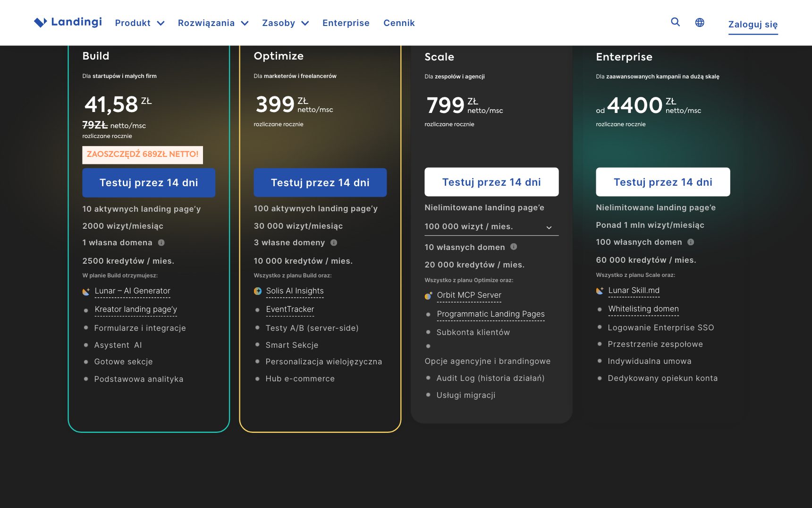Click the '399' Optimize price
The image size is (812, 508).
coord(275,104)
